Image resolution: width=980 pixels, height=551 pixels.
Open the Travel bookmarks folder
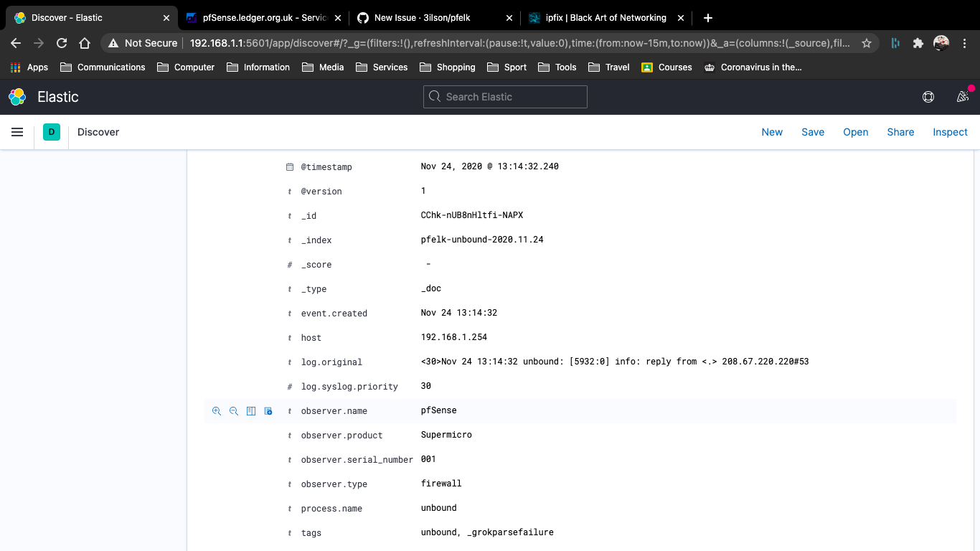pos(608,67)
